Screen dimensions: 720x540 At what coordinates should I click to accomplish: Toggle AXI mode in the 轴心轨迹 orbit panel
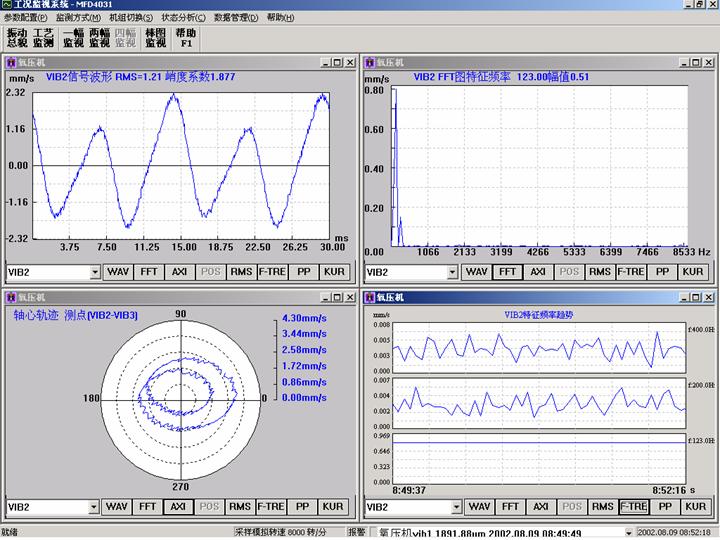click(x=178, y=507)
